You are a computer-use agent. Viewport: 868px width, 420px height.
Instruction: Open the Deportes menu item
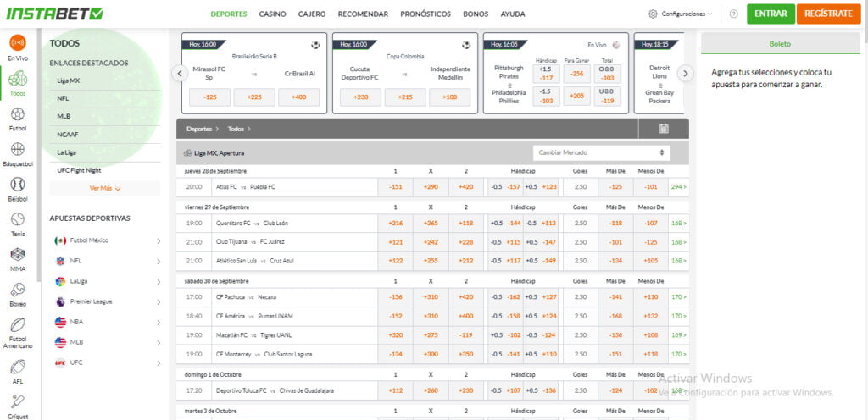click(x=229, y=14)
